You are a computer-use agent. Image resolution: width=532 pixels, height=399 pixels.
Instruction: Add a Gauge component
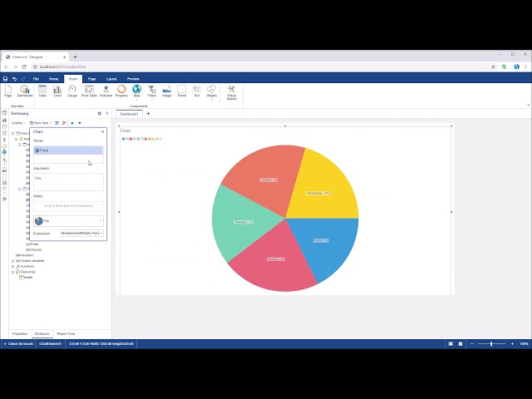pos(72,91)
